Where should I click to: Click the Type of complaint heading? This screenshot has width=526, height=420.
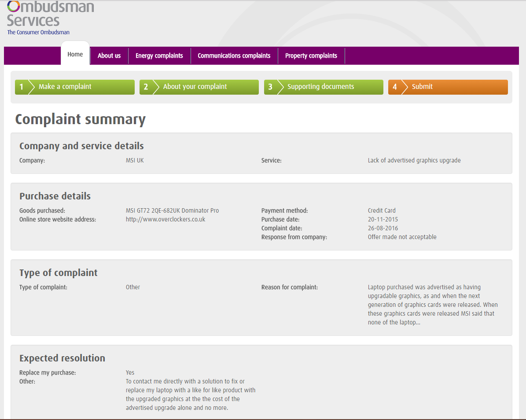point(59,273)
